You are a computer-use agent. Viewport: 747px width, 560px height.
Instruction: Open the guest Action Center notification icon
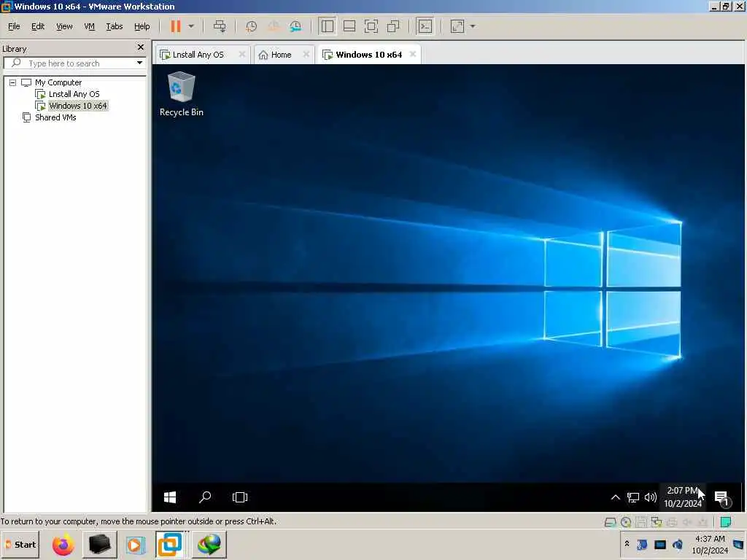point(721,498)
